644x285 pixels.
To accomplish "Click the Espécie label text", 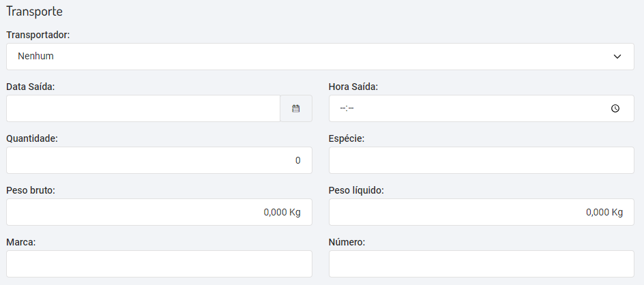I will [x=347, y=138].
